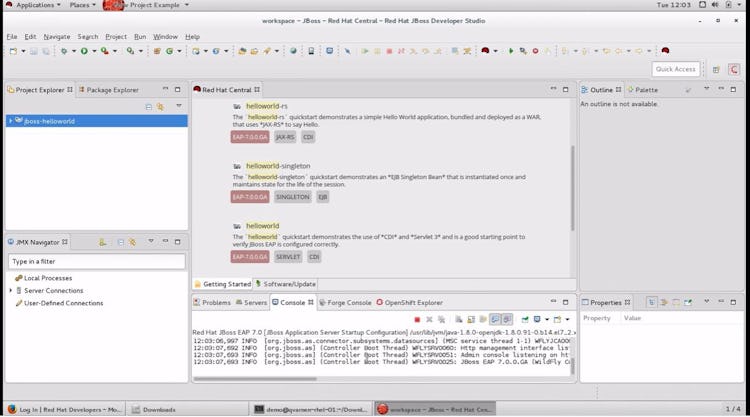Click the New wizard toolbar icon
The height and width of the screenshot is (417, 750).
tap(13, 51)
